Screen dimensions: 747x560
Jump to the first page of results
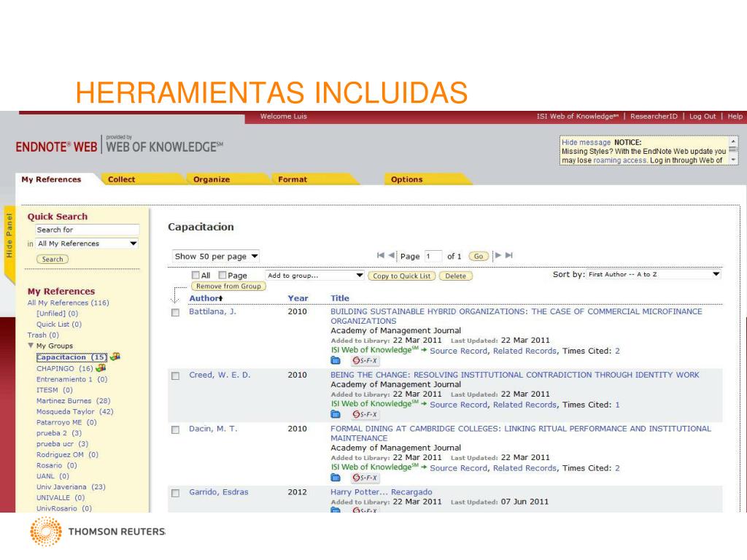(380, 255)
